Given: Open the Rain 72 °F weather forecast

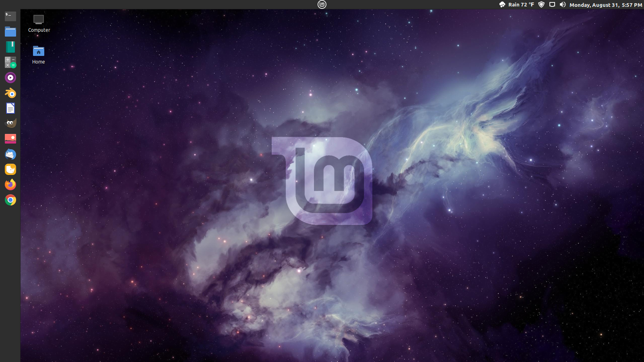Looking at the screenshot, I should coord(521,5).
